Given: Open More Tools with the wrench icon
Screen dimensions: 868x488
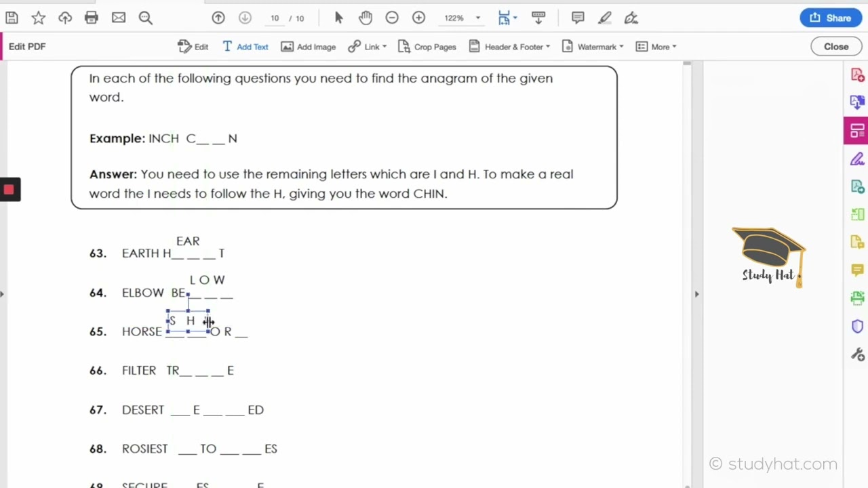Looking at the screenshot, I should pos(857,354).
